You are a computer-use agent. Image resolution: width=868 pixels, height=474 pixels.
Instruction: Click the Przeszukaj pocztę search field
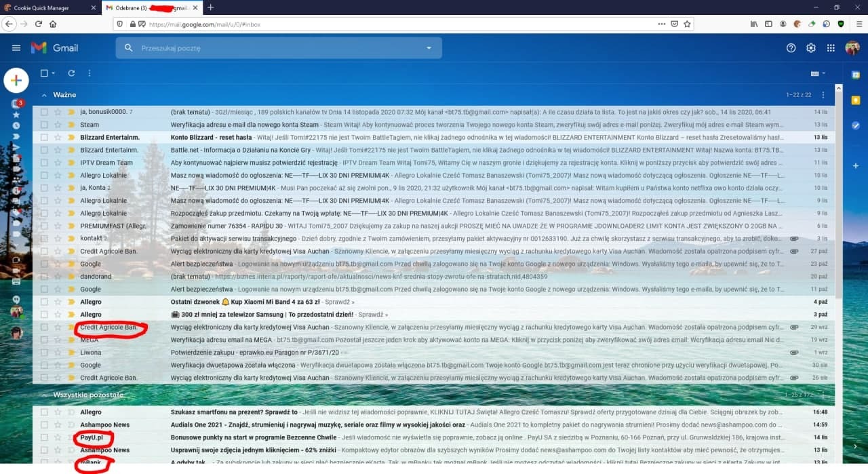point(278,48)
